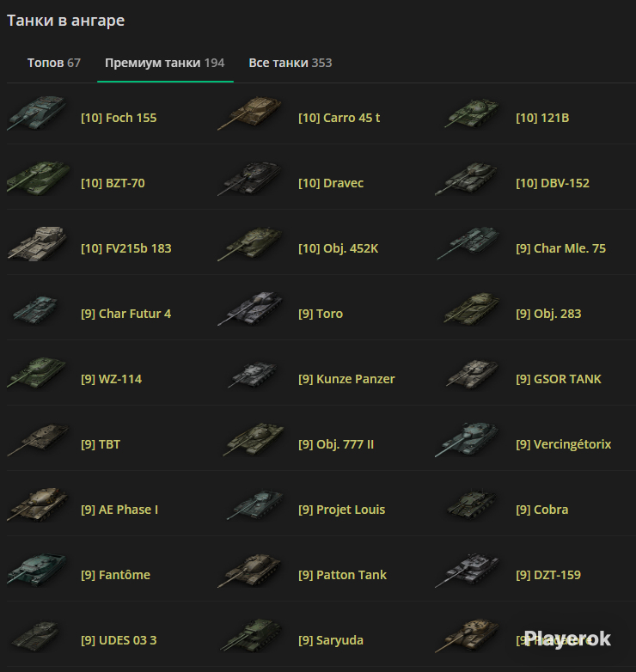636x672 pixels.
Task: Select the [9] Char Mle. 75 text
Action: click(x=560, y=248)
